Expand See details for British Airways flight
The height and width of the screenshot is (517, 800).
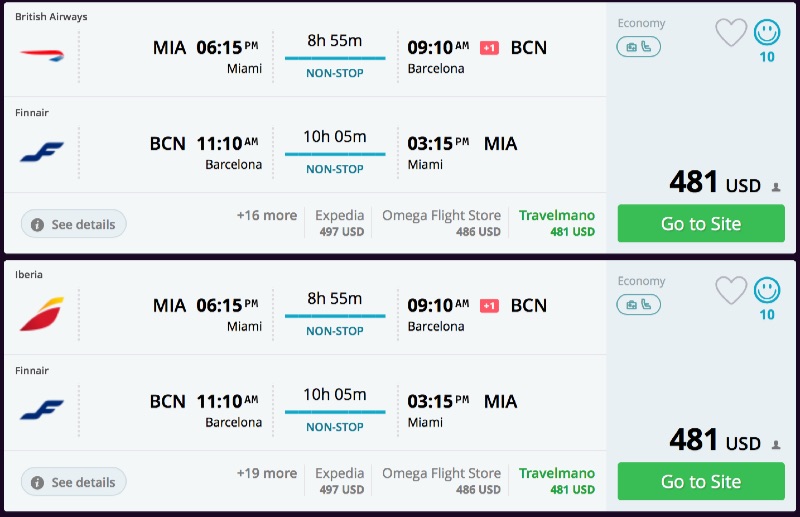coord(74,224)
